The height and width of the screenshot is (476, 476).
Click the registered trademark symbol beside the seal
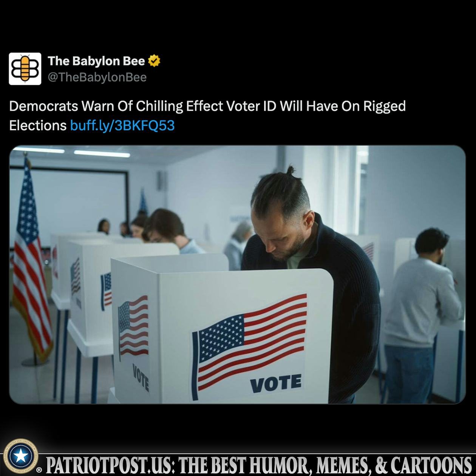[x=39, y=470]
